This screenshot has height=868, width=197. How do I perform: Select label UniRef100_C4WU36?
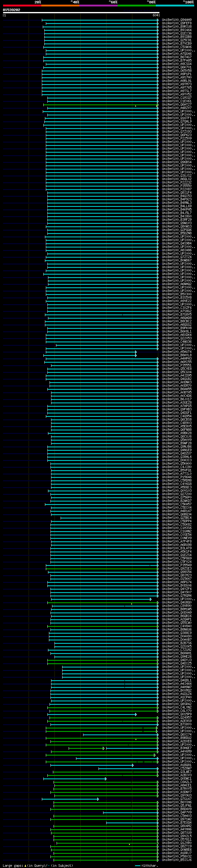click(x=177, y=342)
